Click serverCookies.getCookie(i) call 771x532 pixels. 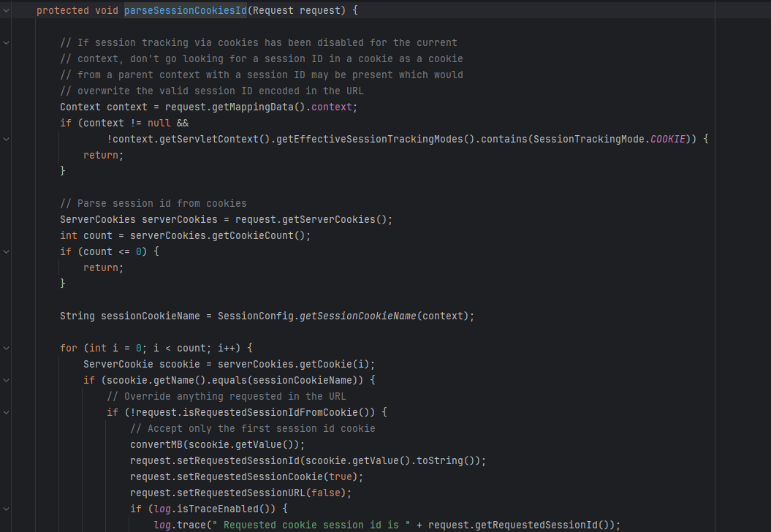(294, 365)
